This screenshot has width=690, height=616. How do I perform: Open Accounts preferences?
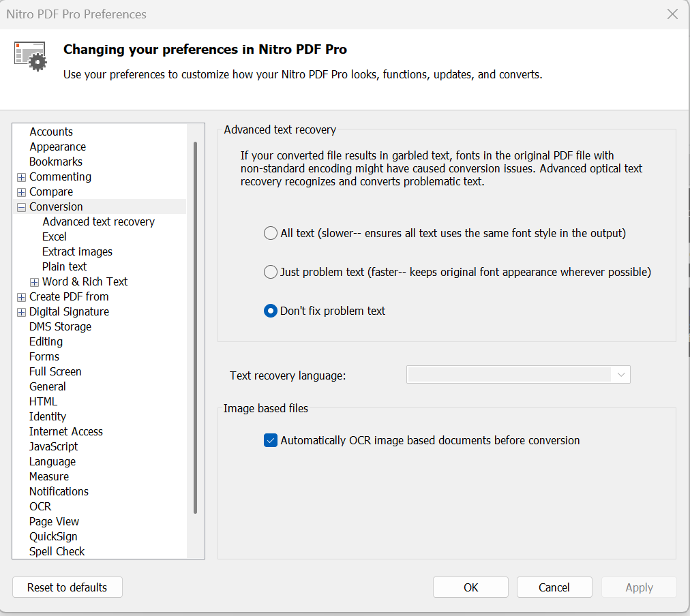click(x=51, y=132)
